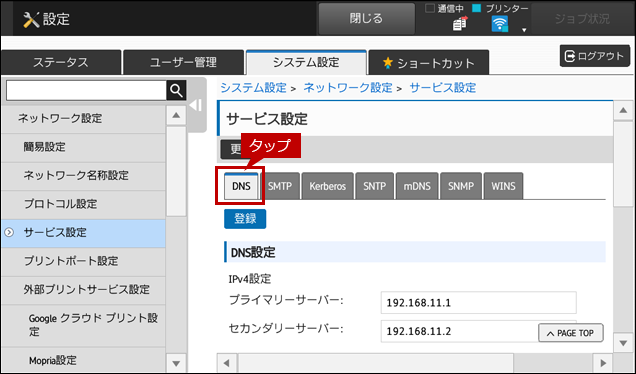Open the small dropdown arrow beside printer icon

pos(524,30)
